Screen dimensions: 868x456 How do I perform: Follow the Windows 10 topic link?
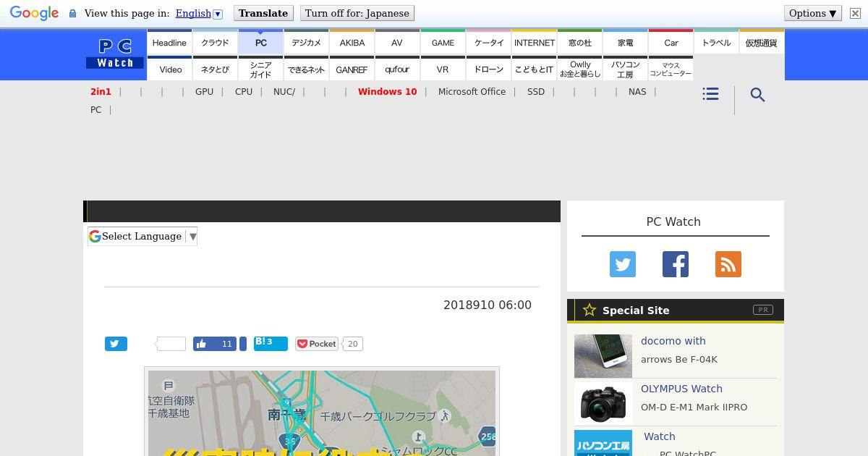coord(387,92)
